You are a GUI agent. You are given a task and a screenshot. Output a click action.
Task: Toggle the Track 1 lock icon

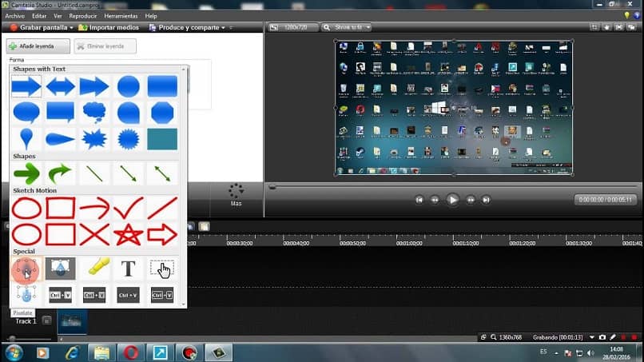click(46, 320)
